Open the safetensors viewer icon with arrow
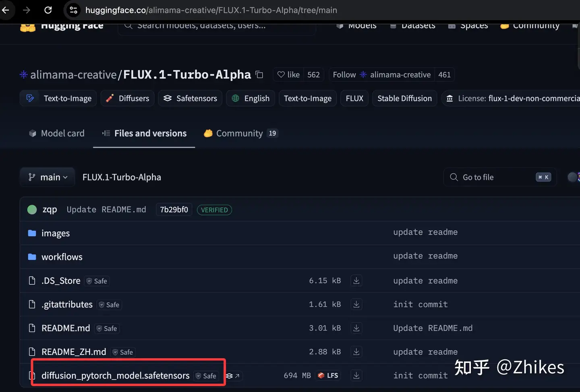Screen dimensions: 580x392 coord(233,376)
